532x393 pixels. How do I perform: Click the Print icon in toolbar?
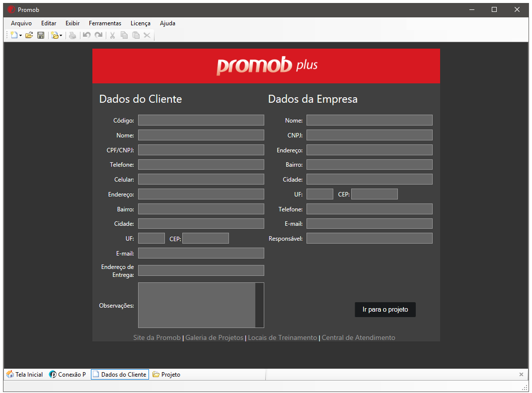point(73,35)
